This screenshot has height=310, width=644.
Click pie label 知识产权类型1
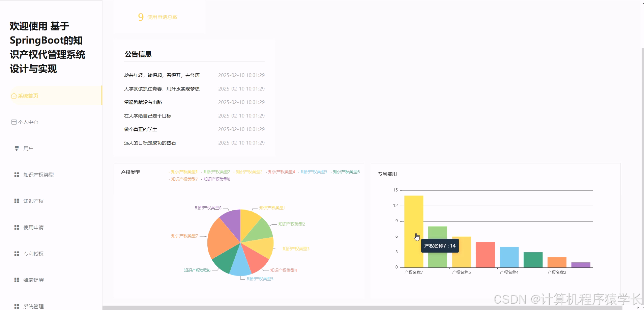coord(272,208)
